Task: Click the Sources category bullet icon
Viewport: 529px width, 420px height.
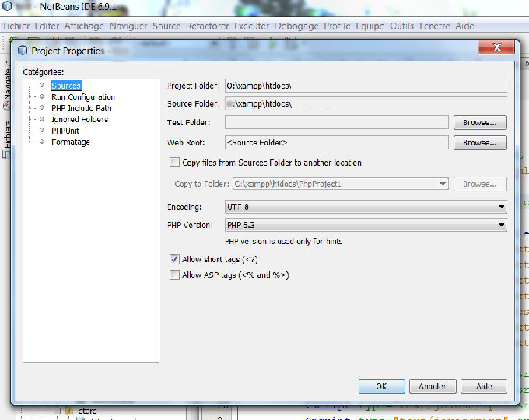Action: (42, 86)
